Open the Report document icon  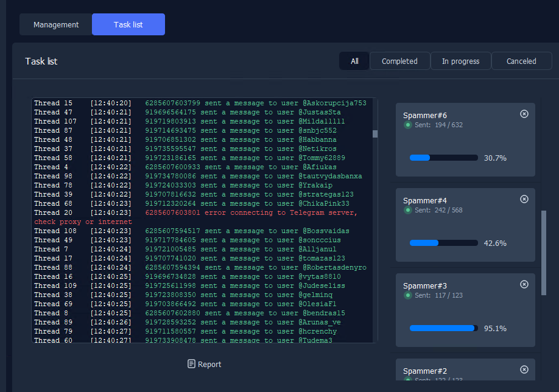[191, 364]
